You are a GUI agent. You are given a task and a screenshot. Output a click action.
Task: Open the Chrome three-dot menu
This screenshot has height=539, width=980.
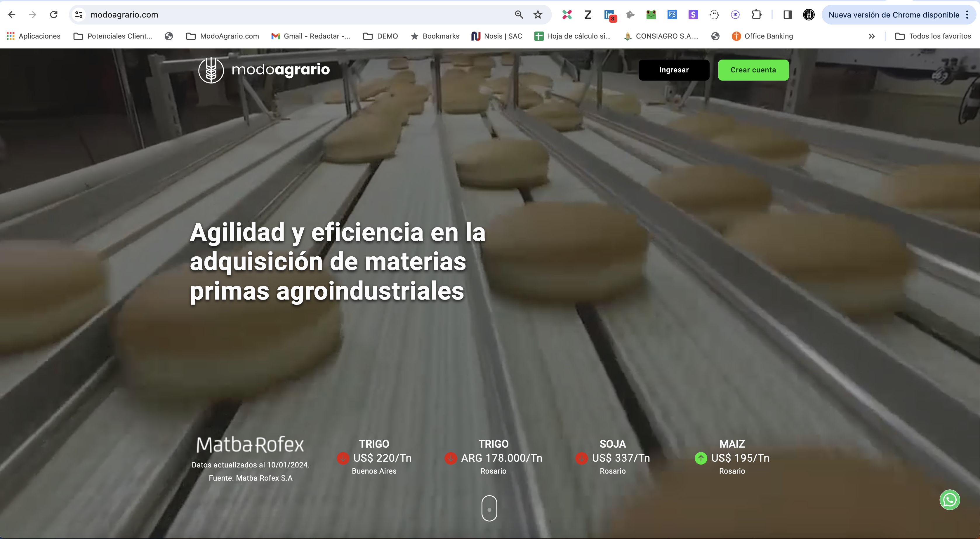967,15
